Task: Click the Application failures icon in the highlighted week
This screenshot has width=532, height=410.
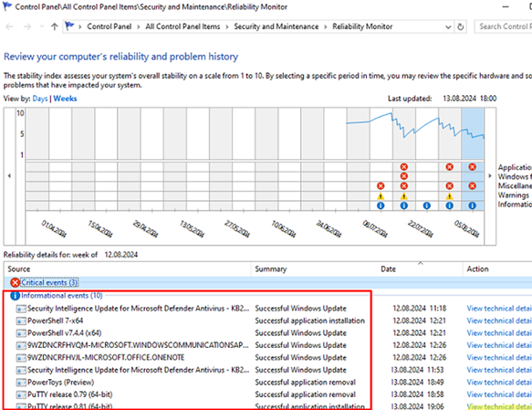Action: [473, 166]
